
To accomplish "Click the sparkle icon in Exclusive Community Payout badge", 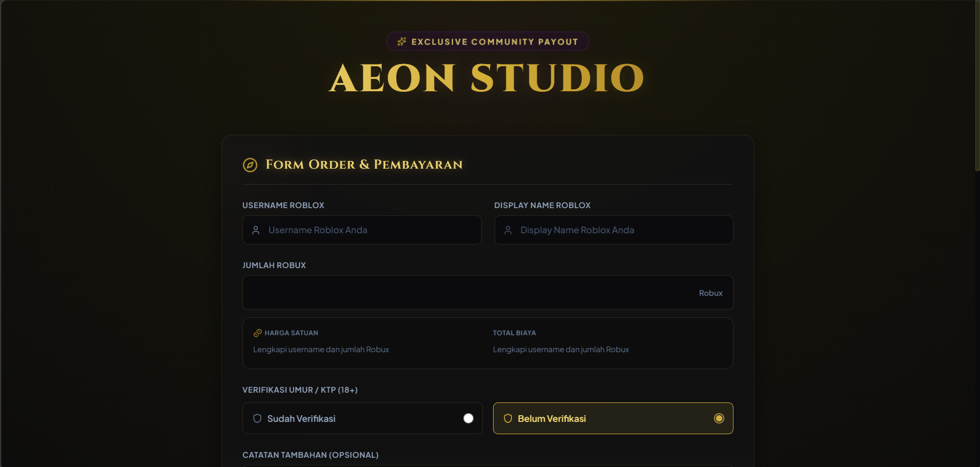I will (402, 42).
